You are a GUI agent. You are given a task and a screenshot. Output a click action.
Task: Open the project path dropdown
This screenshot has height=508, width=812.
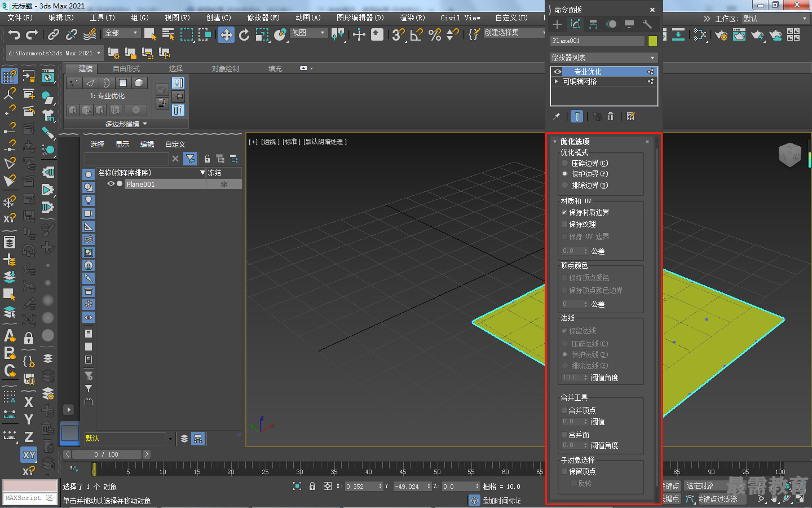coord(55,53)
